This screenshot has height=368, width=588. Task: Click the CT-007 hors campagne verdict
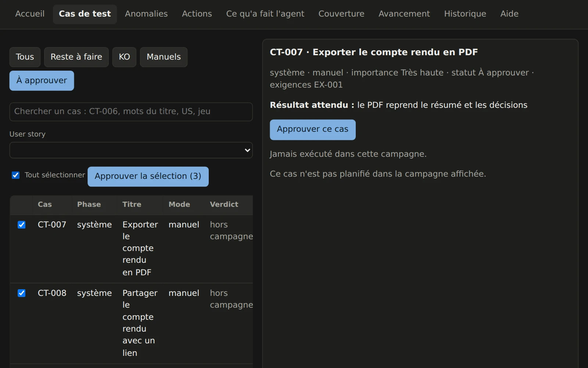pyautogui.click(x=231, y=231)
